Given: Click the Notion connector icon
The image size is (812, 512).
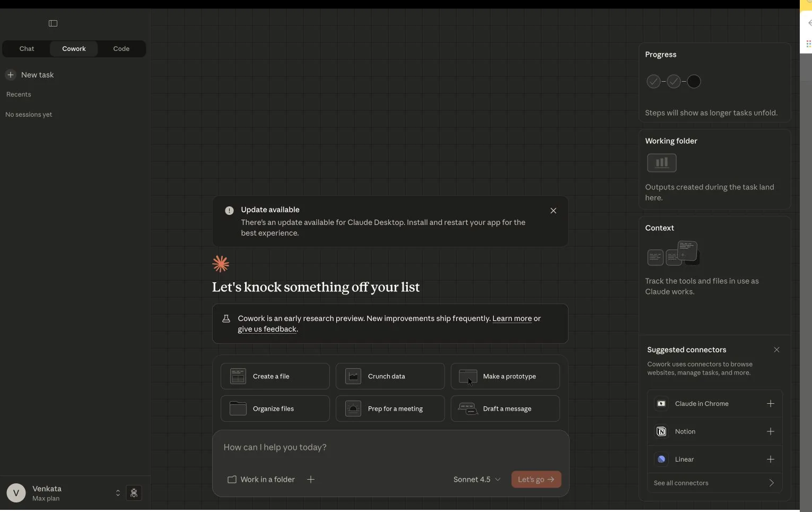Looking at the screenshot, I should 661,431.
